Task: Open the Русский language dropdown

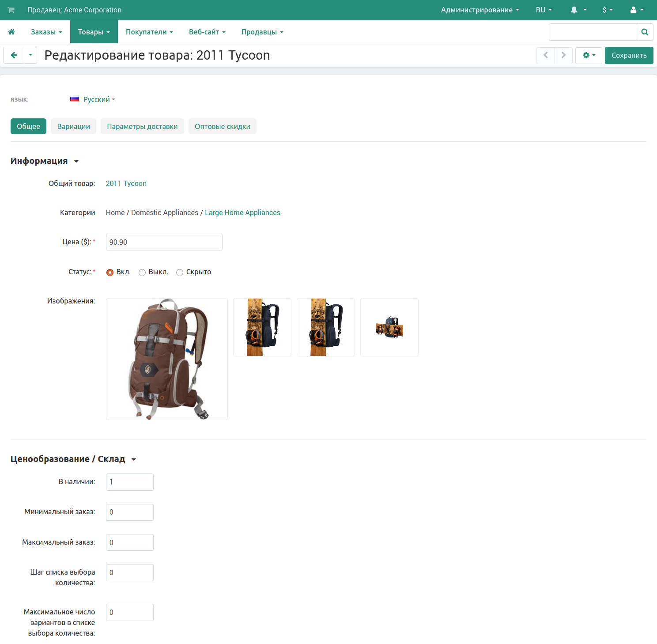Action: (98, 99)
